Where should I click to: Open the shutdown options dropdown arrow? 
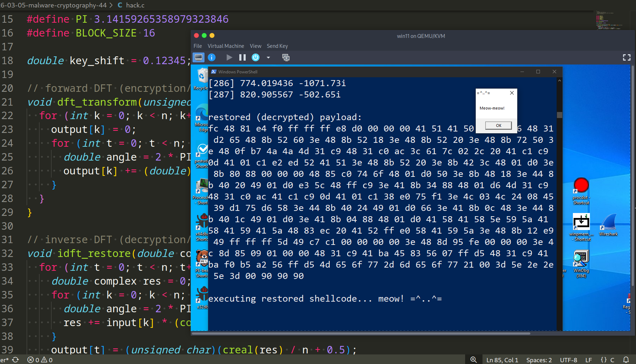pos(268,57)
